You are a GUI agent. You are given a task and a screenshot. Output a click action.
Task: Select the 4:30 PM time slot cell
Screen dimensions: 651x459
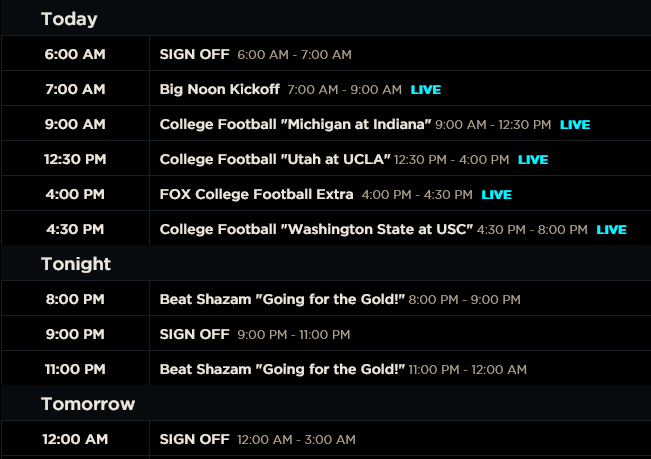(x=75, y=229)
